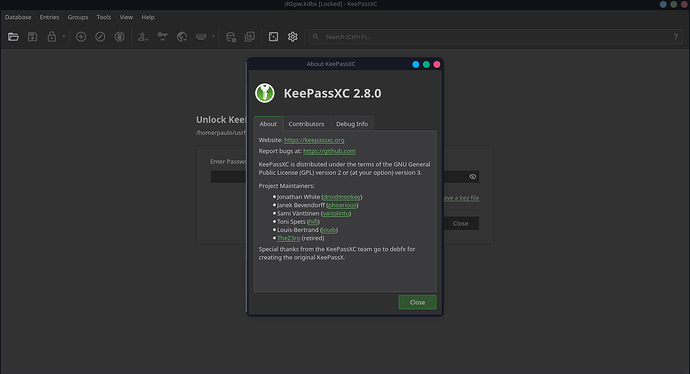
Task: Follow the hifi maintainer link
Action: point(313,222)
